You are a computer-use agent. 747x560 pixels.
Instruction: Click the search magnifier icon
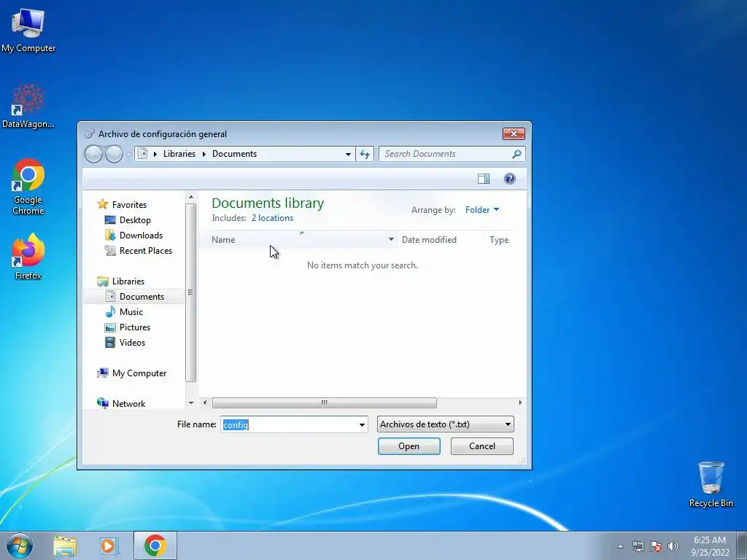point(516,154)
